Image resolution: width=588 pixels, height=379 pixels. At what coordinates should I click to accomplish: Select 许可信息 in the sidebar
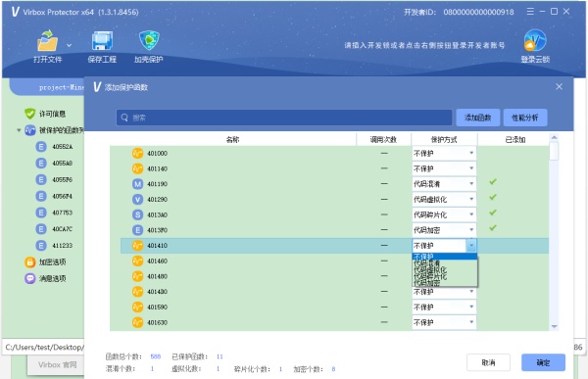coord(53,114)
